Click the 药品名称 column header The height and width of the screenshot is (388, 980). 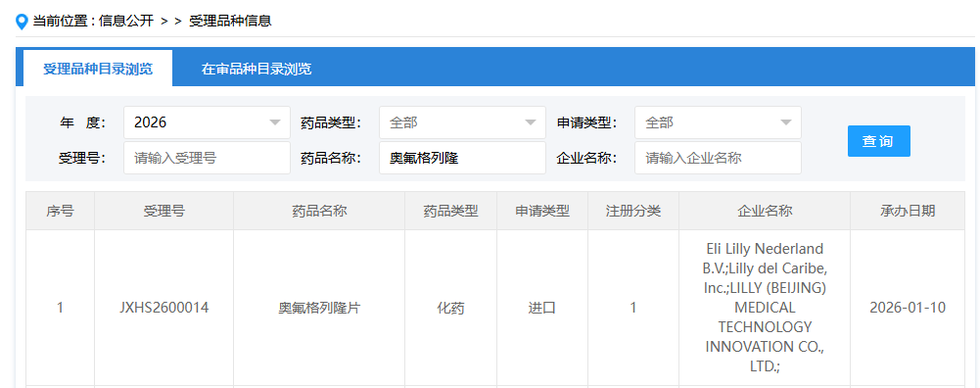319,211
